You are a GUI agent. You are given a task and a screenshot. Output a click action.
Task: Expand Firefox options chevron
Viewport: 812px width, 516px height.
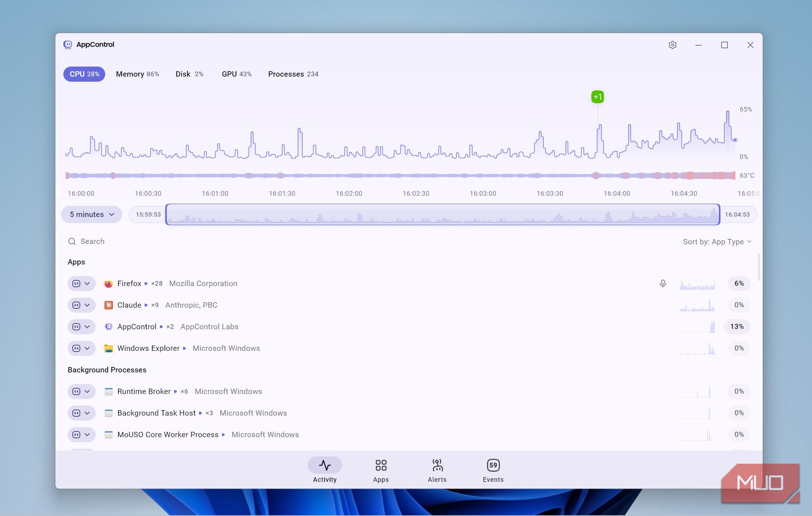point(87,284)
